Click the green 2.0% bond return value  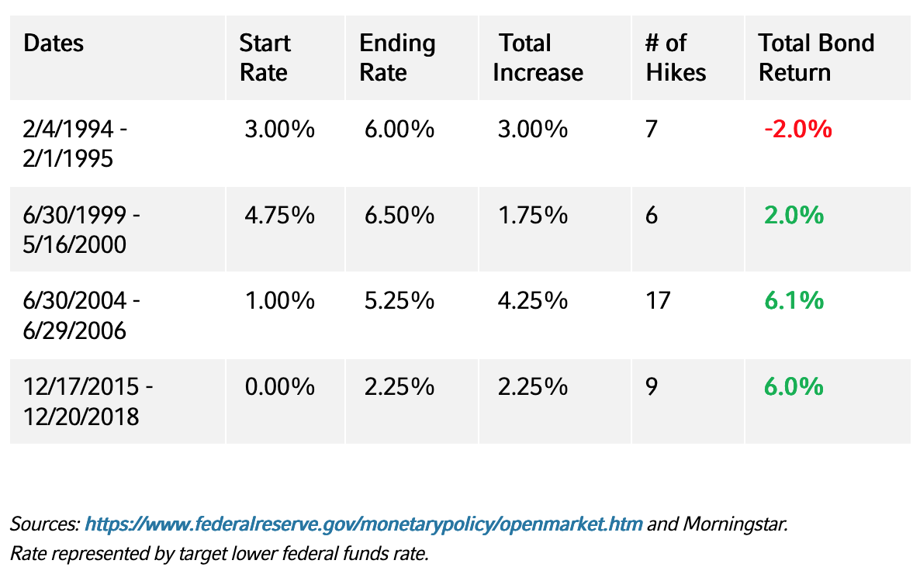pyautogui.click(x=794, y=215)
